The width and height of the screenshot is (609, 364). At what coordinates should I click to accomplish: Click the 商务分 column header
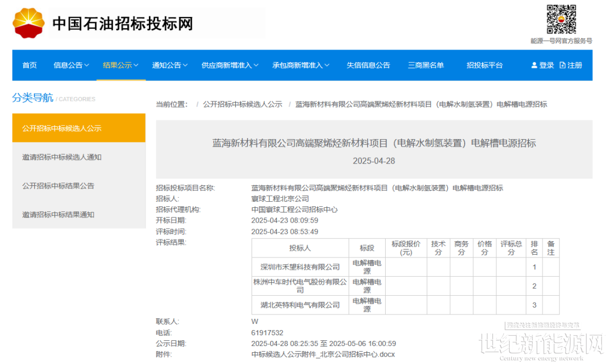pos(461,248)
